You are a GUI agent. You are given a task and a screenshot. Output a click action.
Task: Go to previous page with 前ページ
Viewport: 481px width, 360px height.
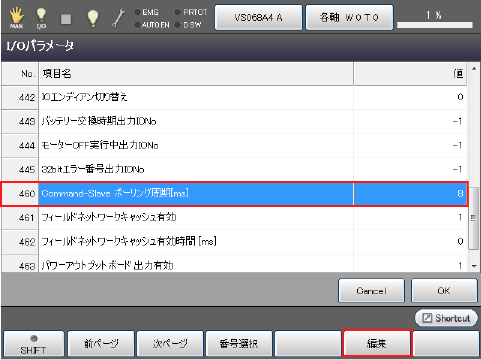click(x=101, y=344)
